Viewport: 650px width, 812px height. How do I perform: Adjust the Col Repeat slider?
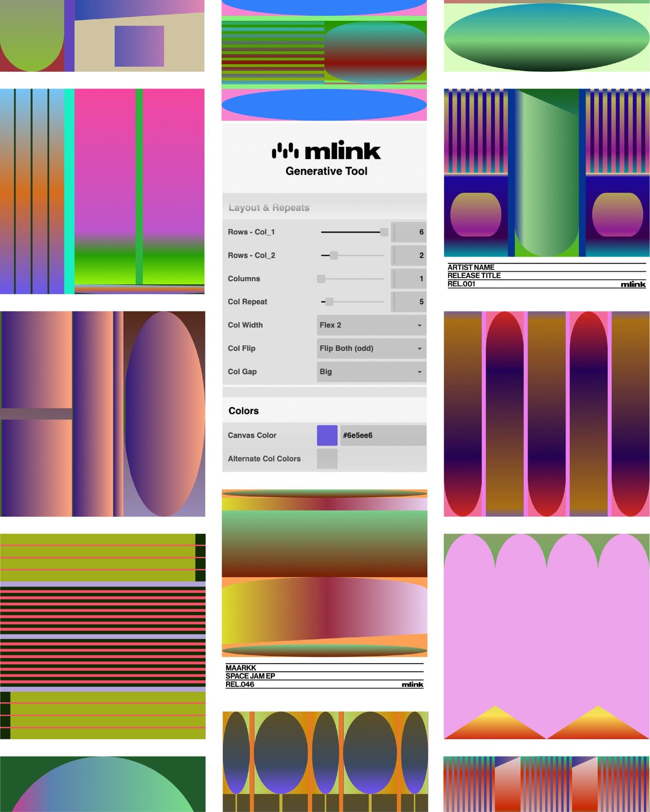353,302
